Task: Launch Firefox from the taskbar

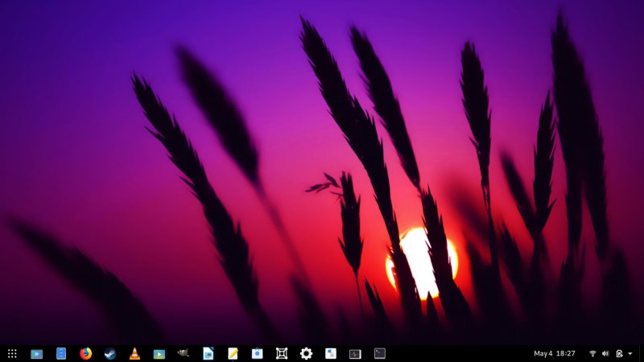Action: click(85, 353)
